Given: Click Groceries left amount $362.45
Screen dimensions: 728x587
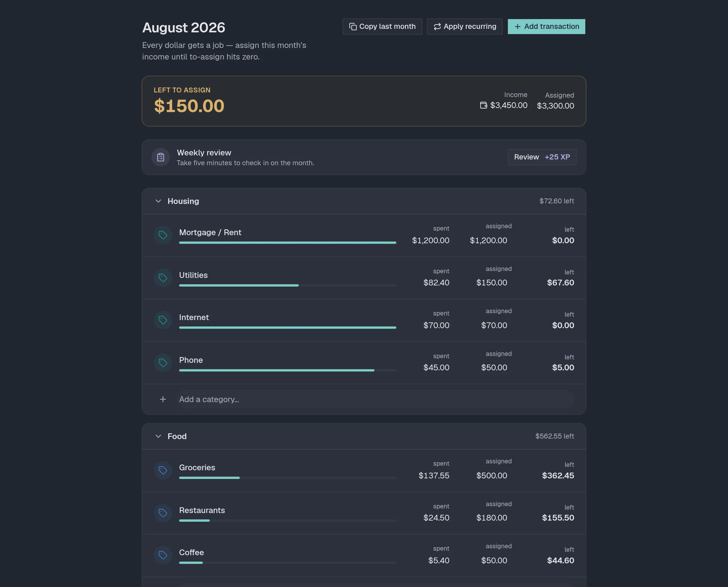Looking at the screenshot, I should pos(558,475).
